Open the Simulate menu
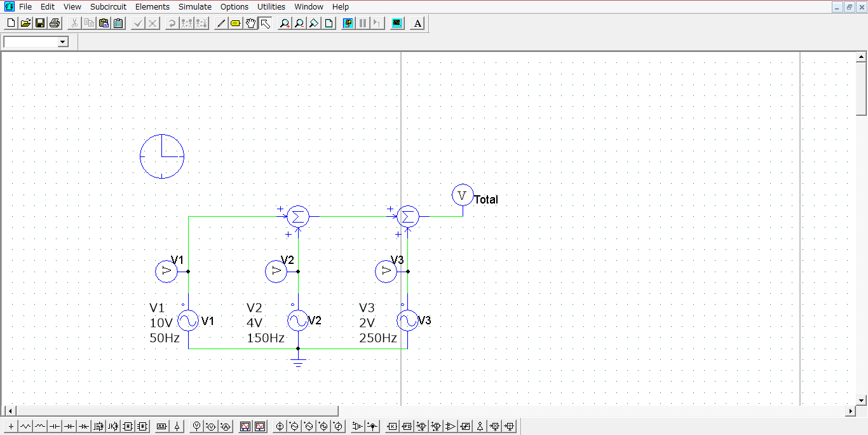The height and width of the screenshot is (435, 868). tap(195, 7)
